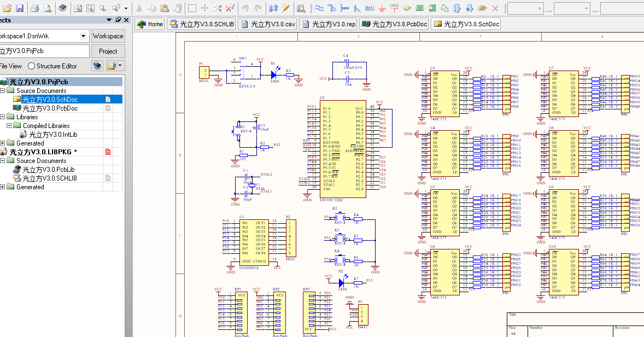The image size is (644, 337).
Task: Select the Place Bus Entry tool
Action: pos(357,8)
